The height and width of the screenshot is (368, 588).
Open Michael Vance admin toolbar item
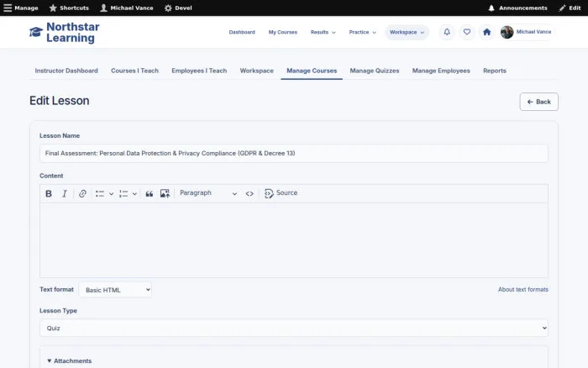click(x=127, y=8)
